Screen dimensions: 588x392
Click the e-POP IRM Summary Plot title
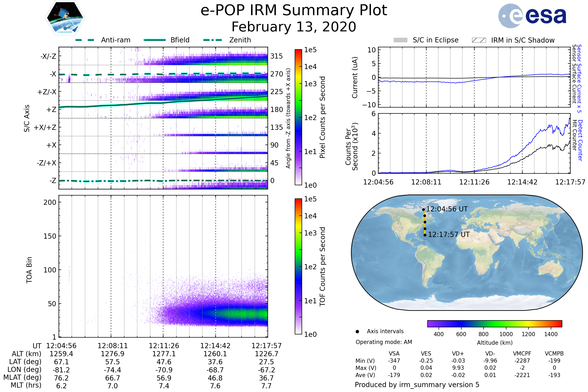[294, 11]
